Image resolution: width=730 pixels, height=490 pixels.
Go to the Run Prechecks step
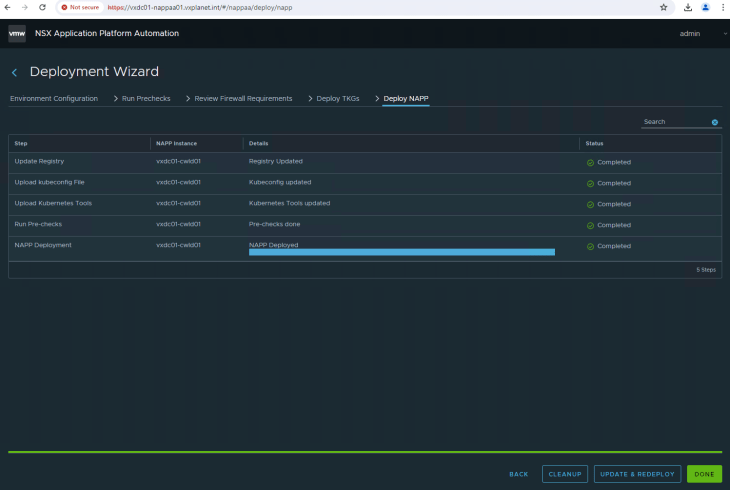click(145, 99)
